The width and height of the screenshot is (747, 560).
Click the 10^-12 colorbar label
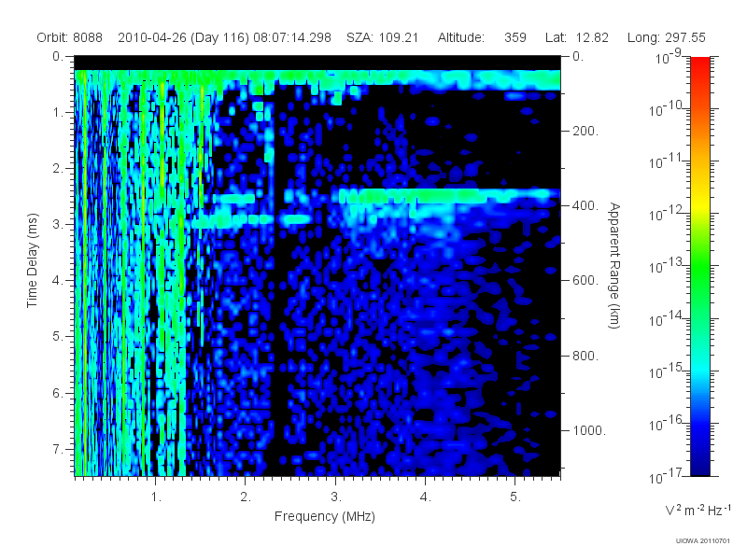pyautogui.click(x=667, y=215)
